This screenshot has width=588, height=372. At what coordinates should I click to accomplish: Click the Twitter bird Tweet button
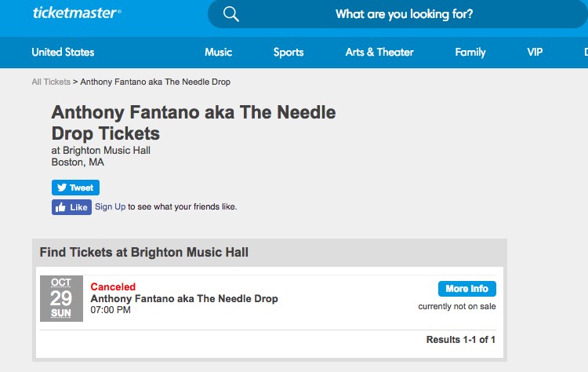click(x=75, y=188)
